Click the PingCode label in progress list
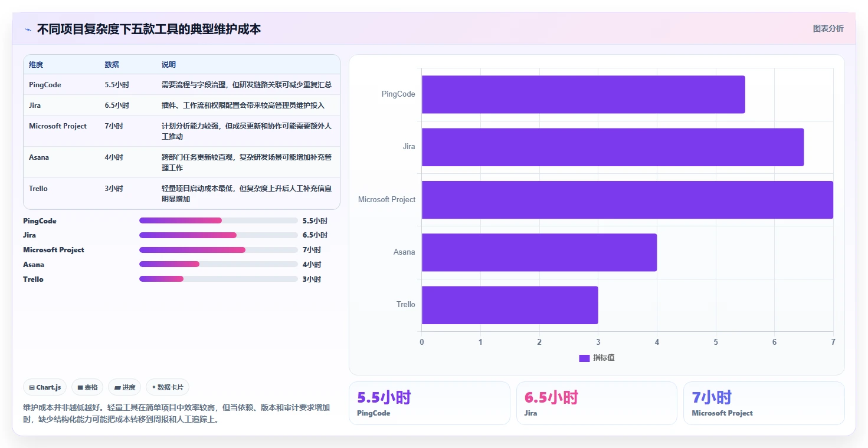The height and width of the screenshot is (448, 868). click(x=40, y=221)
